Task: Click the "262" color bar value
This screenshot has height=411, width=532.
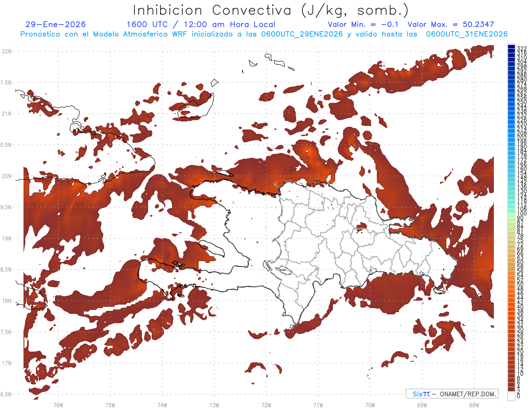Action: [521, 93]
